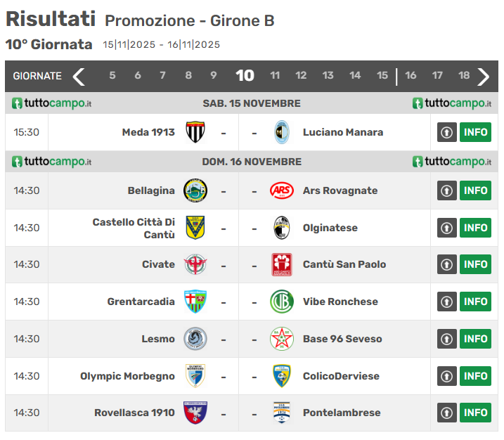Click the Base 96 Seveso star crest
The width and height of the screenshot is (504, 440).
pyautogui.click(x=281, y=339)
